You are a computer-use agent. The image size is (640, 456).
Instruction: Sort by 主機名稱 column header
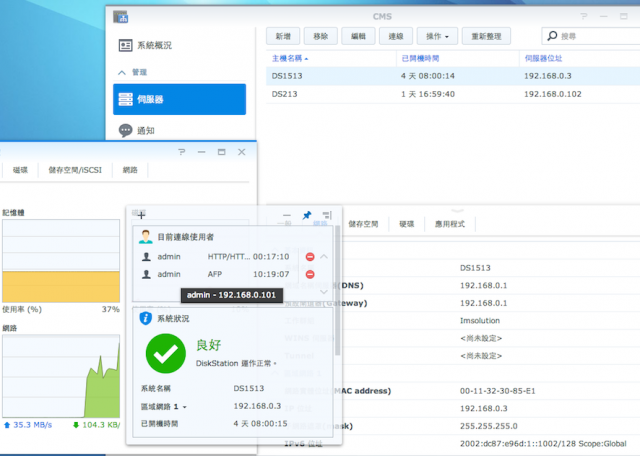point(290,58)
